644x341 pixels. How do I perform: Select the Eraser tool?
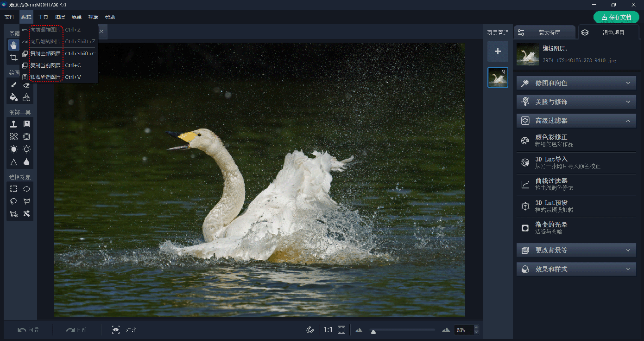tap(27, 85)
